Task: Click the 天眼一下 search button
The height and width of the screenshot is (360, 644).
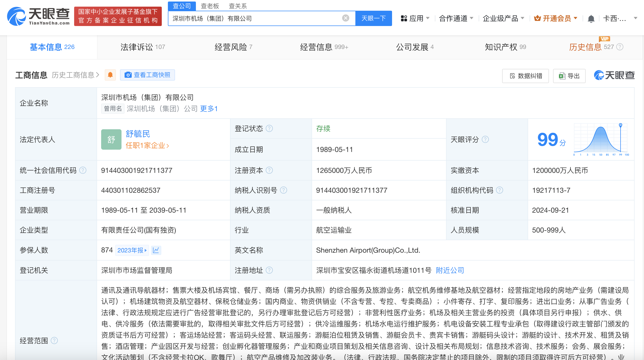Action: pos(373,18)
